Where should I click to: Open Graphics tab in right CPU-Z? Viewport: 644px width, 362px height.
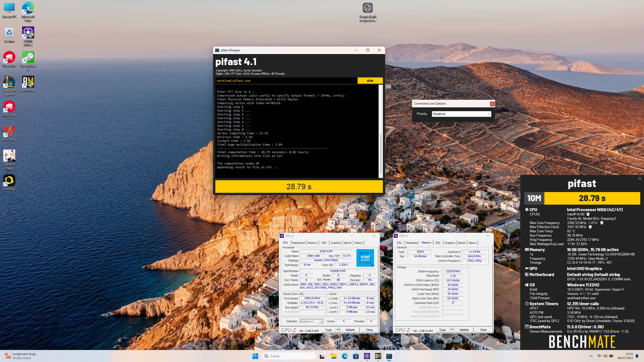[x=450, y=243]
